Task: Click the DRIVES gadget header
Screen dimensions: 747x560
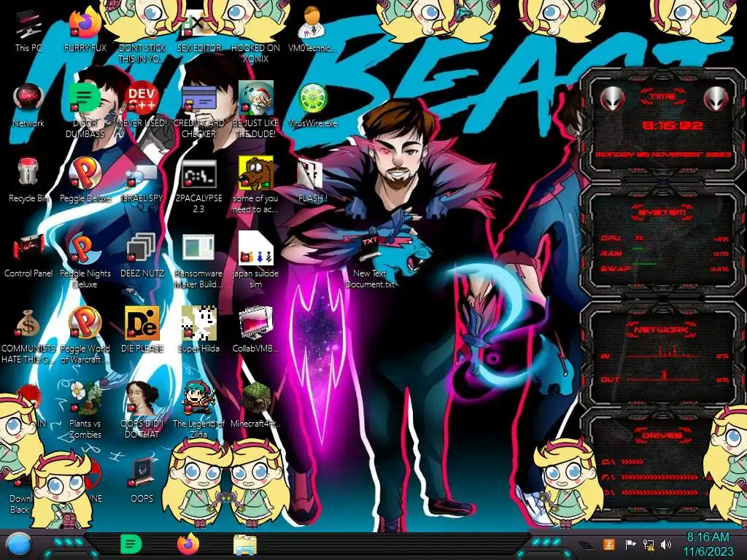Action: (662, 435)
